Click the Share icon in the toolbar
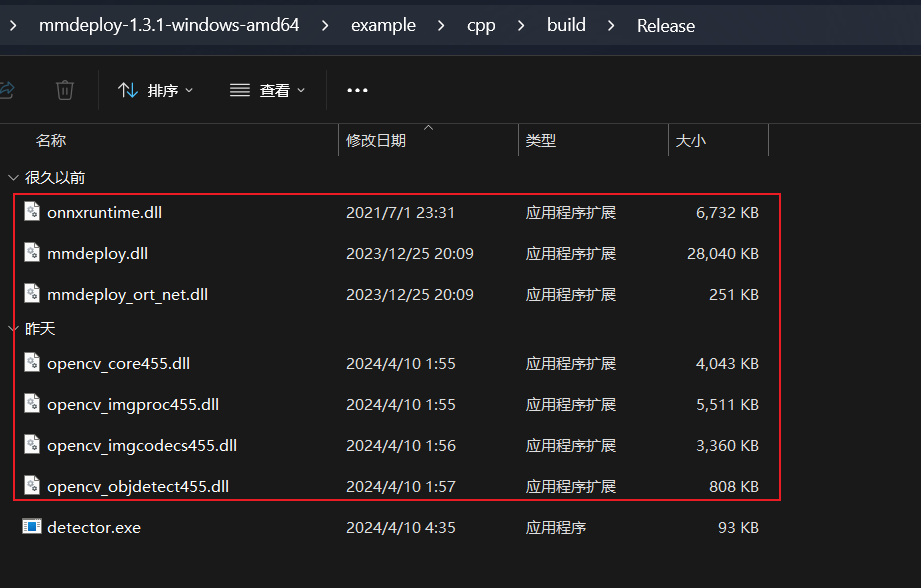Image resolution: width=921 pixels, height=588 pixels. click(6, 90)
